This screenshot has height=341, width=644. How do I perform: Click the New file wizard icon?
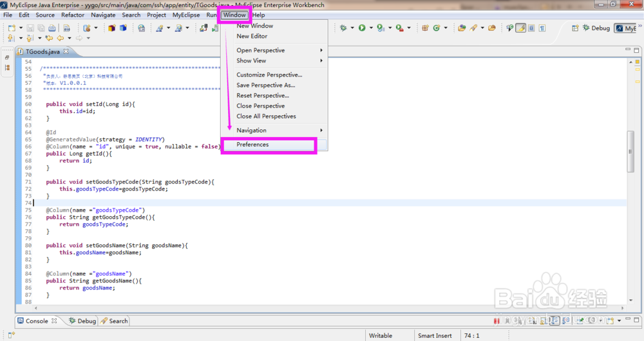pos(12,28)
